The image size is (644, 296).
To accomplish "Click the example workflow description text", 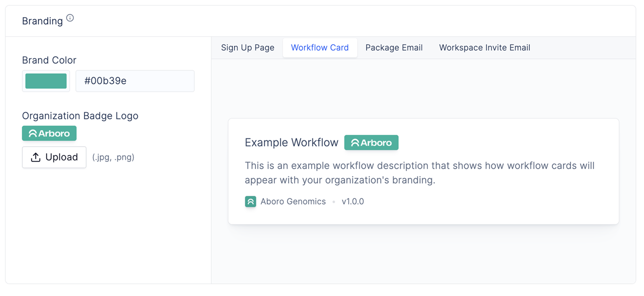I will [419, 173].
